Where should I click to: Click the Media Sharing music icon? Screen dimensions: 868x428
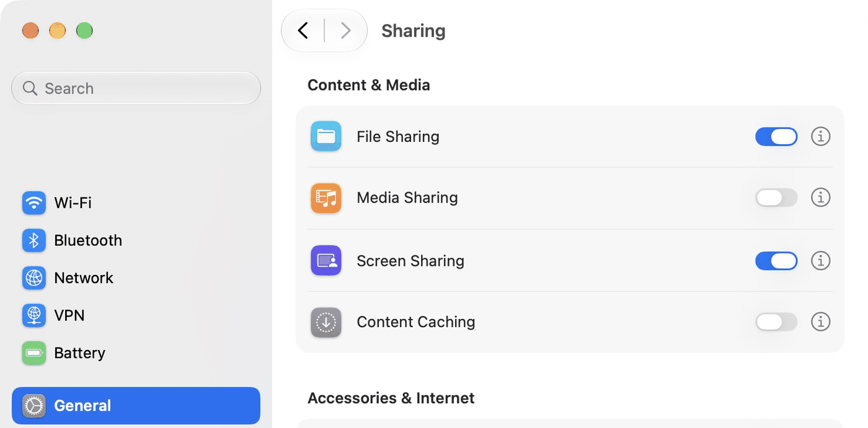(326, 198)
